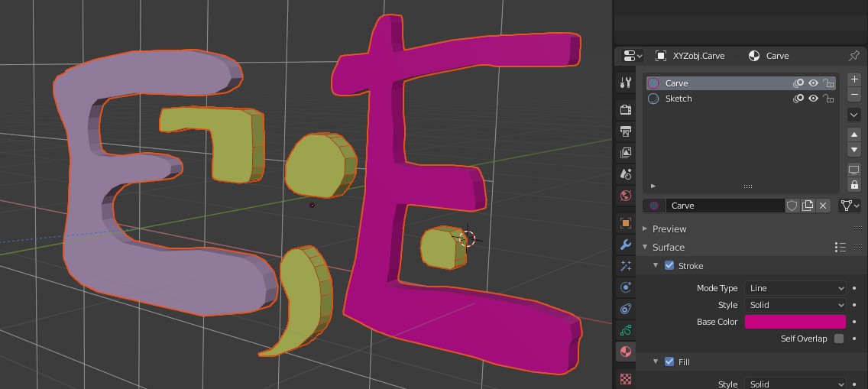Open the Object Data properties tab icon
Image resolution: width=868 pixels, height=389 pixels.
pyautogui.click(x=626, y=330)
